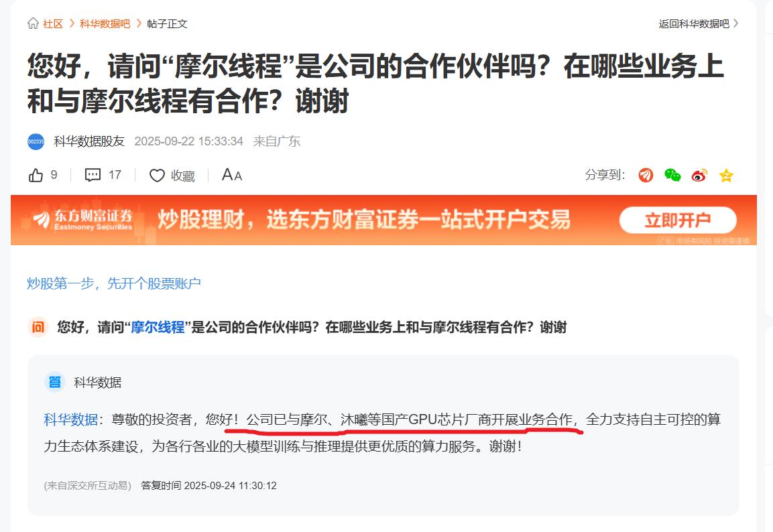Click the arrow beside 返回科华数据吧
This screenshot has width=773, height=532.
point(735,23)
